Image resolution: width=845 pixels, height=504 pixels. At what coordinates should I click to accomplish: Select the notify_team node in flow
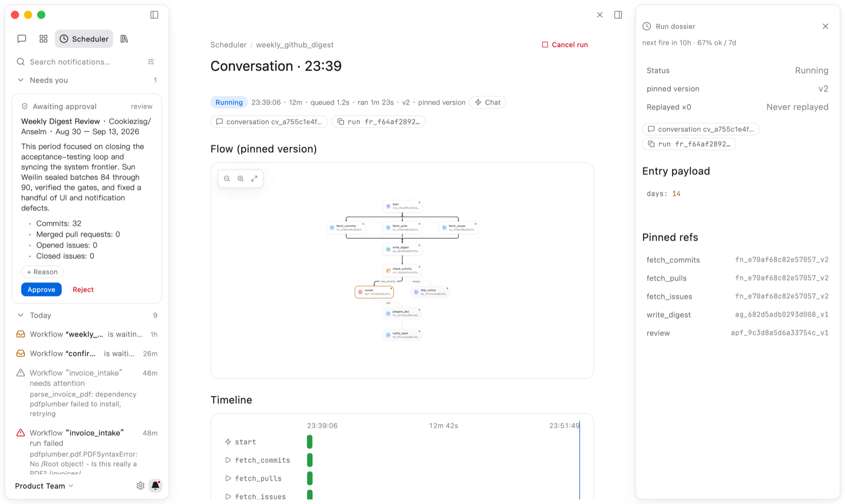402,335
